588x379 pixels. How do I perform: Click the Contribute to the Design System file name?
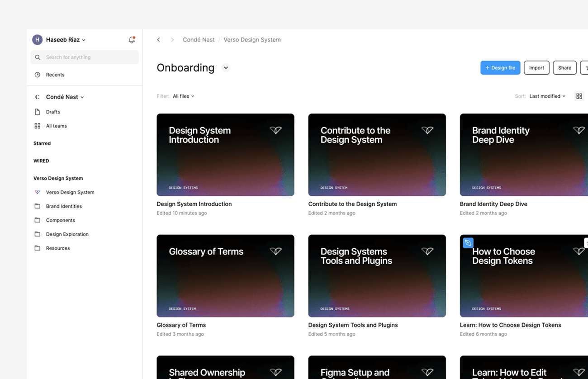point(352,204)
